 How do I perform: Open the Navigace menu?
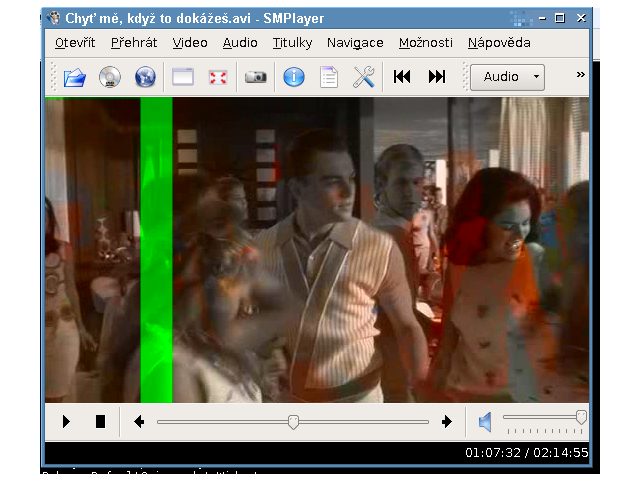[355, 42]
